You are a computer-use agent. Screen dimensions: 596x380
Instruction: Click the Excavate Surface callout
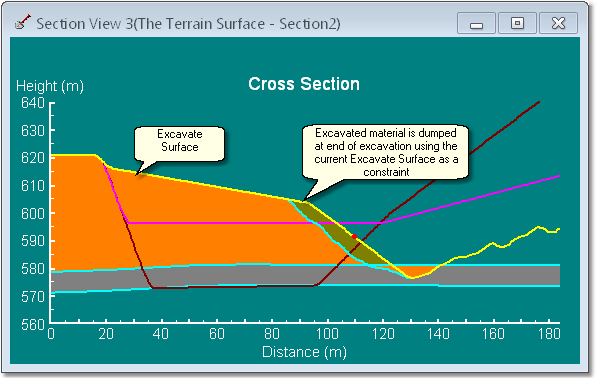[179, 144]
